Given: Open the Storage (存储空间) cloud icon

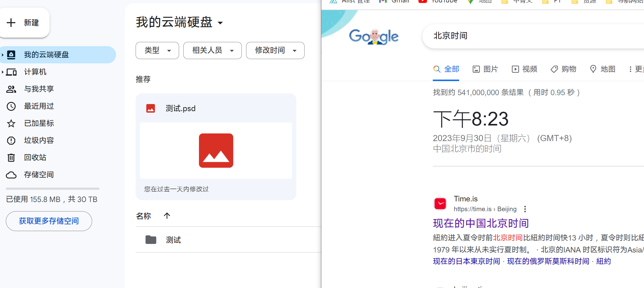Looking at the screenshot, I should (x=11, y=175).
